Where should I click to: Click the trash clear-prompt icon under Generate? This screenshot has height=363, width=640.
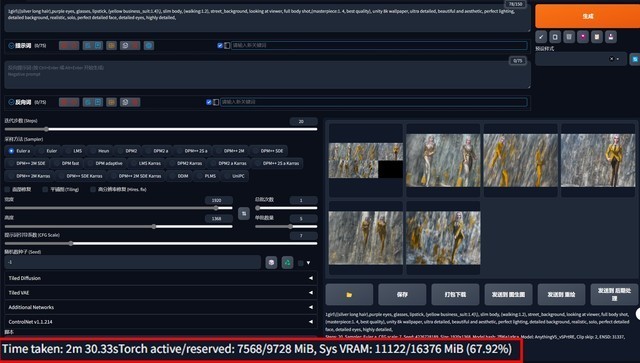coord(569,37)
